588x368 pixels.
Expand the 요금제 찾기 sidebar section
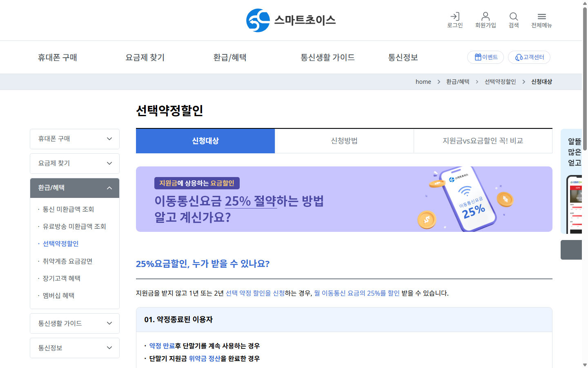(x=75, y=164)
